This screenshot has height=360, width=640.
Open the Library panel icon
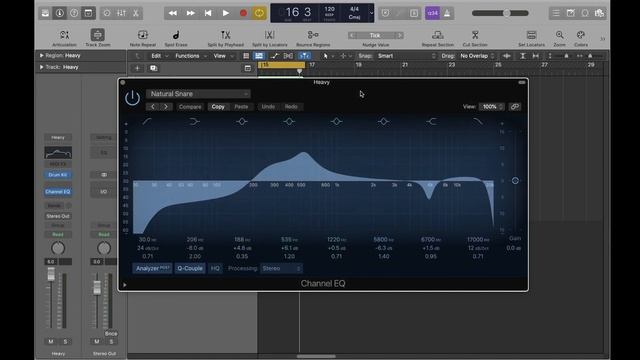(45, 13)
